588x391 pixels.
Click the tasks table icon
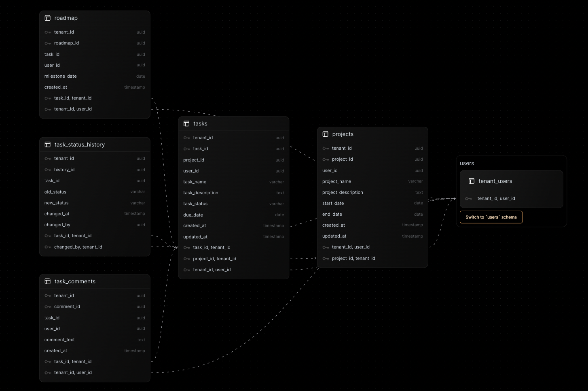coord(186,123)
